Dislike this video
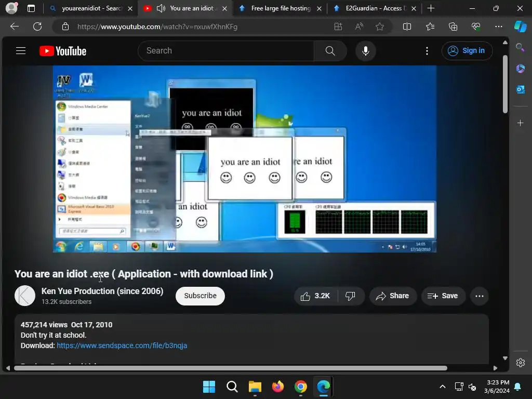Image resolution: width=532 pixels, height=399 pixels. [x=350, y=296]
